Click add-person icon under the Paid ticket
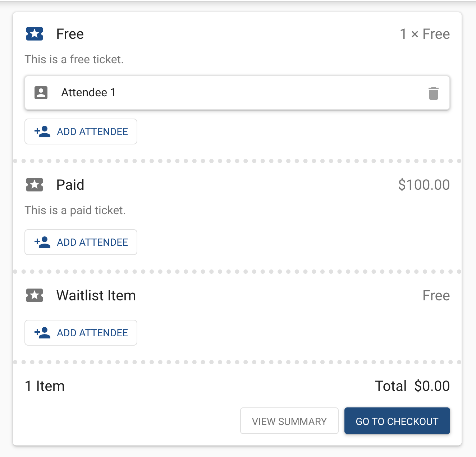This screenshot has height=457, width=476. tap(42, 242)
